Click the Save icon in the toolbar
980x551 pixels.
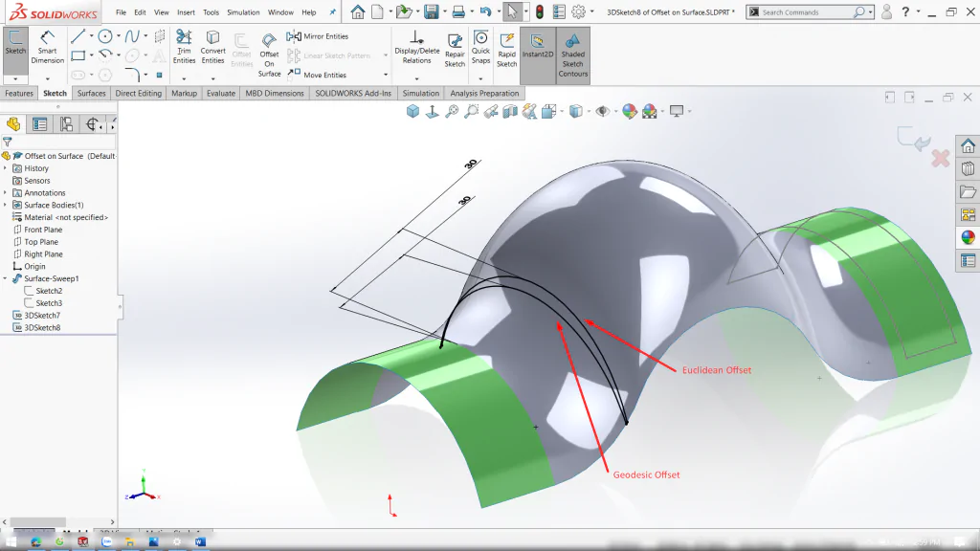pyautogui.click(x=432, y=11)
